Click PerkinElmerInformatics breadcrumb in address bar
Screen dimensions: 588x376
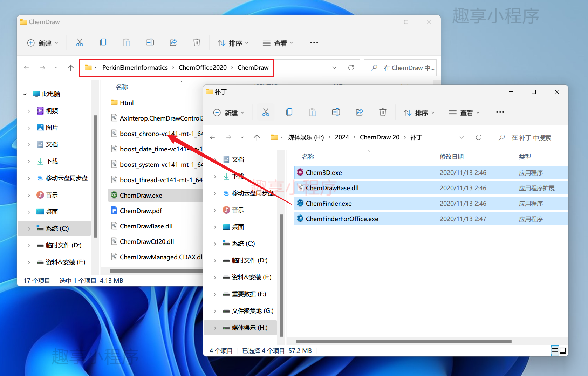(x=135, y=68)
